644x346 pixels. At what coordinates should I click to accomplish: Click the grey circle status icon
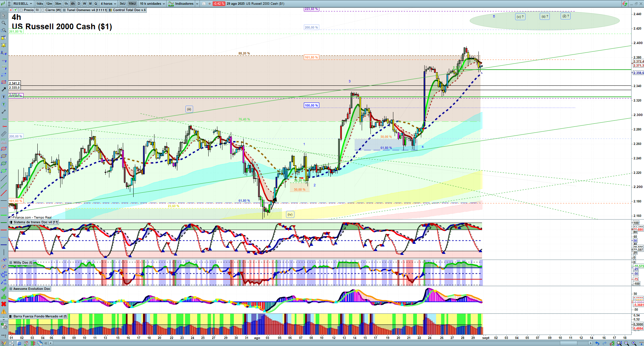click(x=210, y=4)
